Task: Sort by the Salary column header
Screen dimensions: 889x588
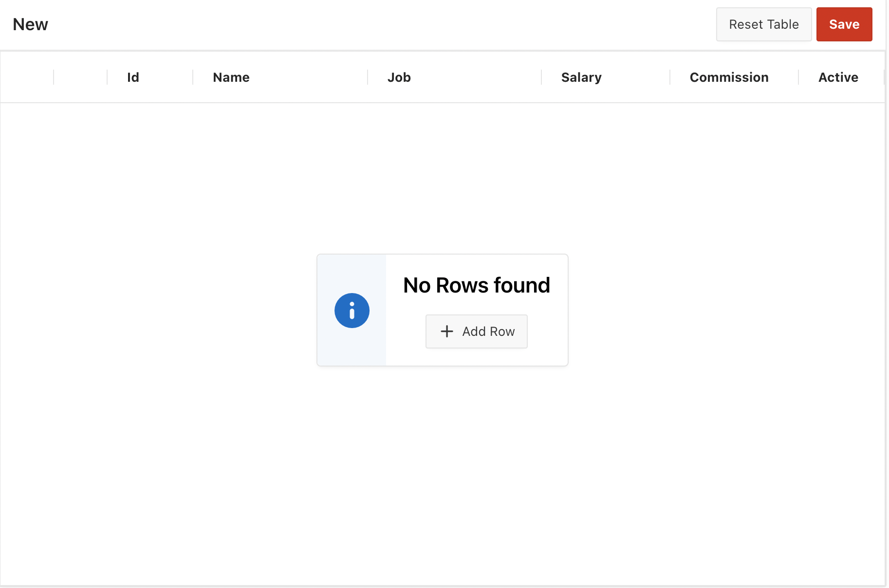Action: tap(581, 77)
